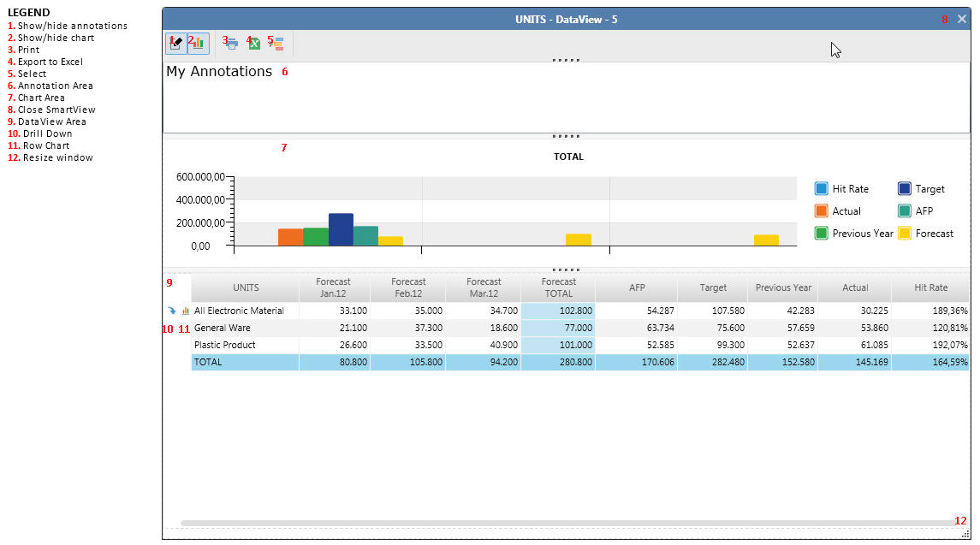Image resolution: width=980 pixels, height=545 pixels.
Task: Click the cell with value 37.300
Action: point(408,328)
